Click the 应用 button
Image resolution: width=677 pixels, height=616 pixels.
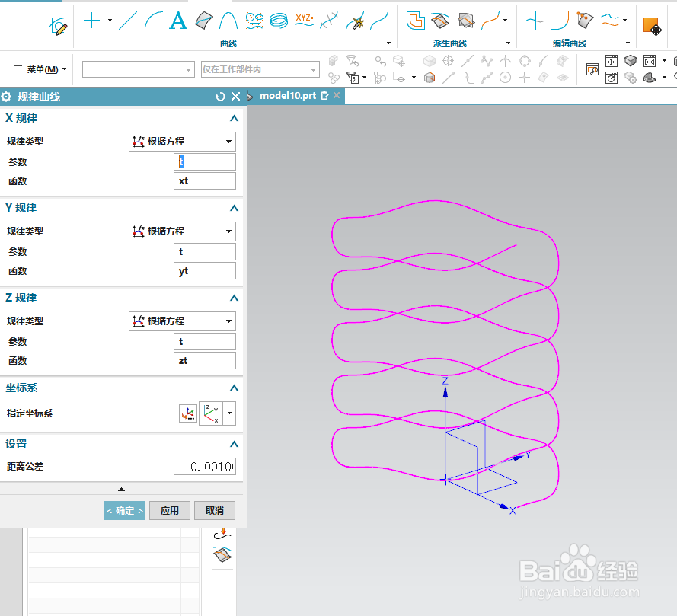point(170,511)
